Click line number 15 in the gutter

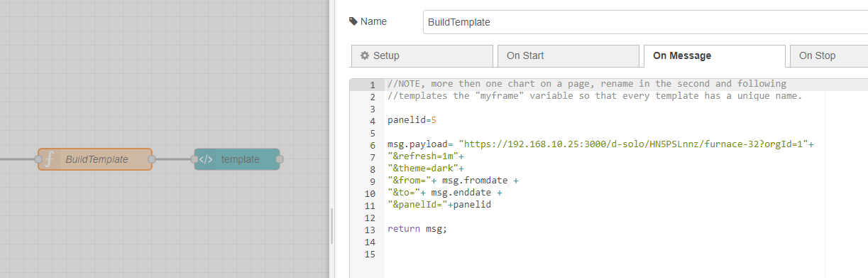(369, 254)
